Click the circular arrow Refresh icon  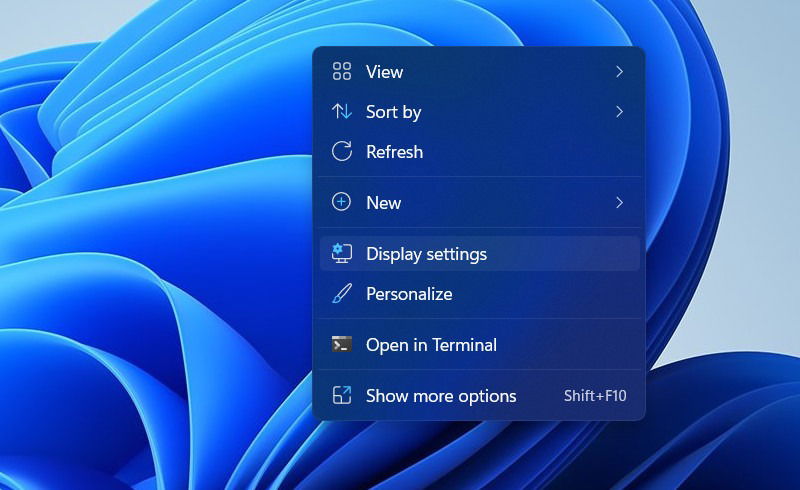click(x=341, y=152)
